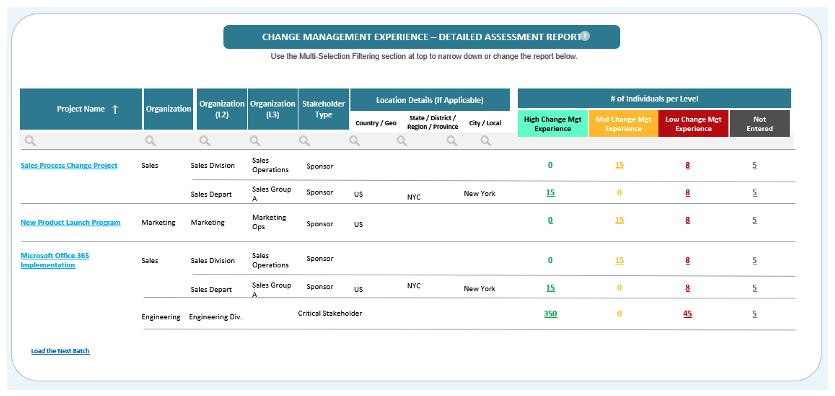Select the search icon under Project Name column
This screenshot has height=396, width=835.
(30, 141)
